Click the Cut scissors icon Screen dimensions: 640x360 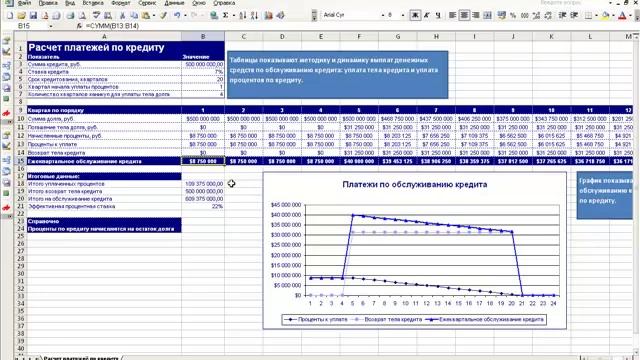coord(122,16)
